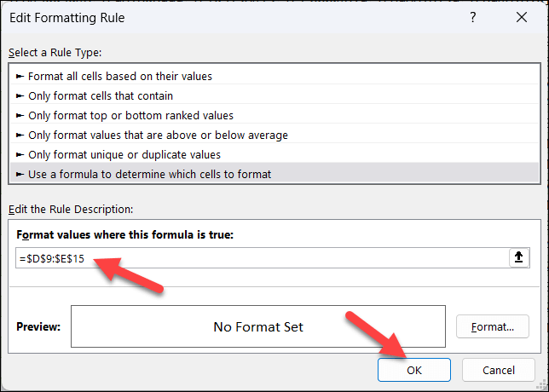Choose 'Only format cells that contain' rule
Image resolution: width=549 pixels, height=392 pixels.
point(101,95)
